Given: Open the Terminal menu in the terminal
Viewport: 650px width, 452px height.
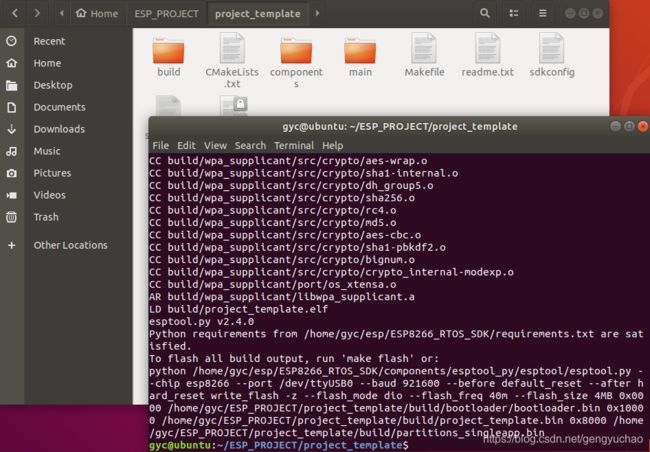Looking at the screenshot, I should click(294, 146).
